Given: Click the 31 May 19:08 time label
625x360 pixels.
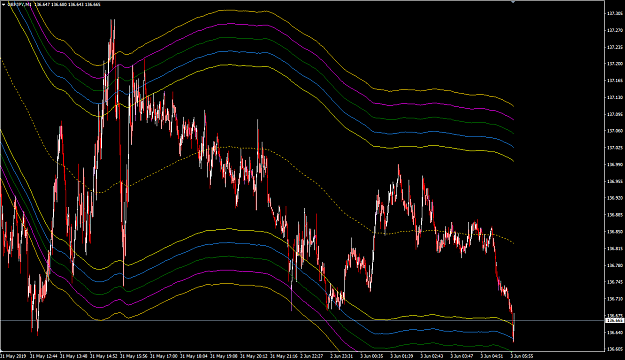Looking at the screenshot, I should tap(223, 356).
